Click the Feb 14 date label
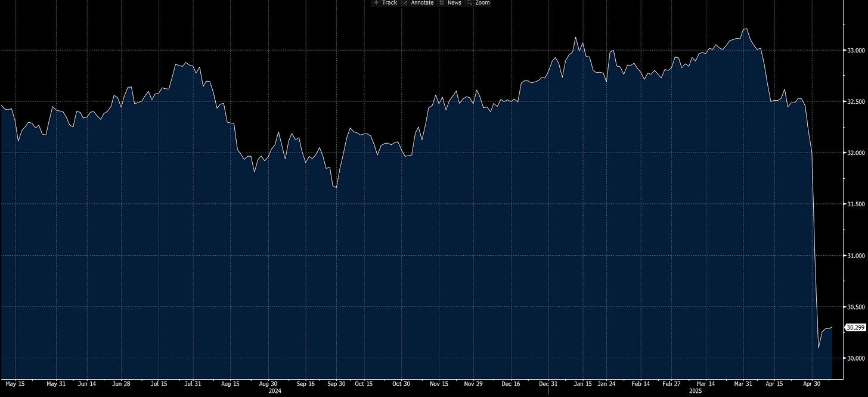868x397 pixels. pyautogui.click(x=641, y=384)
